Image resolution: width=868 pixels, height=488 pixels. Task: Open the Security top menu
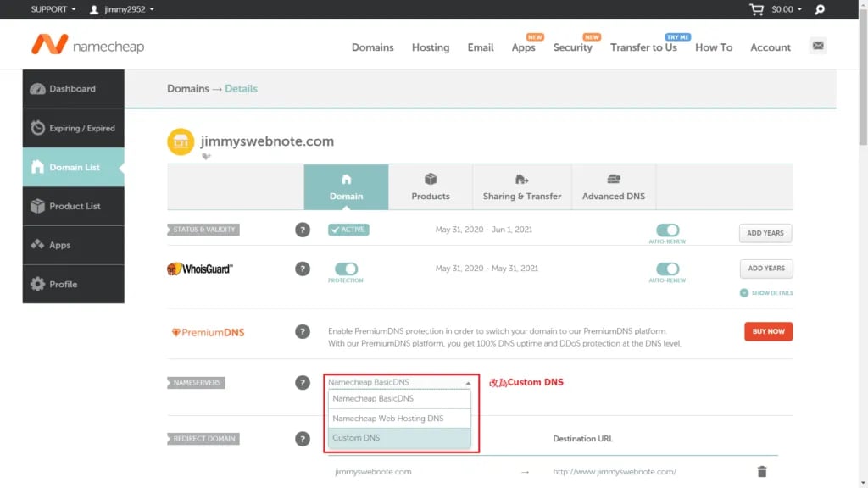coord(572,47)
